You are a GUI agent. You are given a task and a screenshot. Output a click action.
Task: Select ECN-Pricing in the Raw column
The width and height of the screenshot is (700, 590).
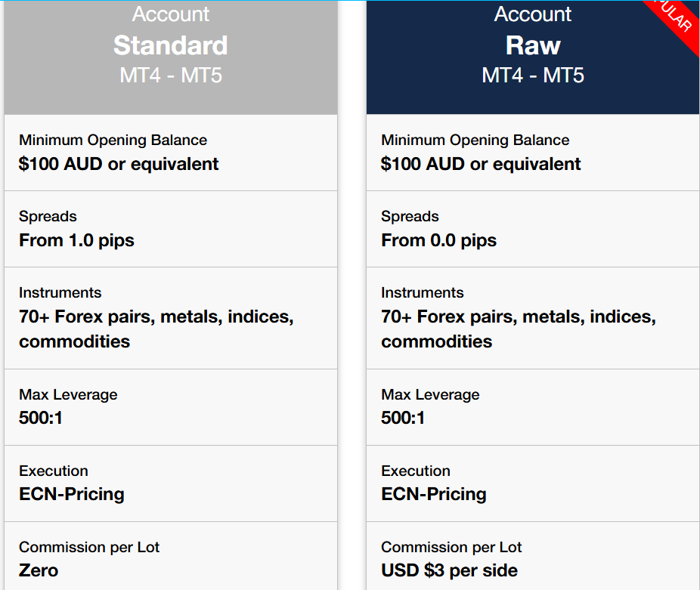click(434, 494)
